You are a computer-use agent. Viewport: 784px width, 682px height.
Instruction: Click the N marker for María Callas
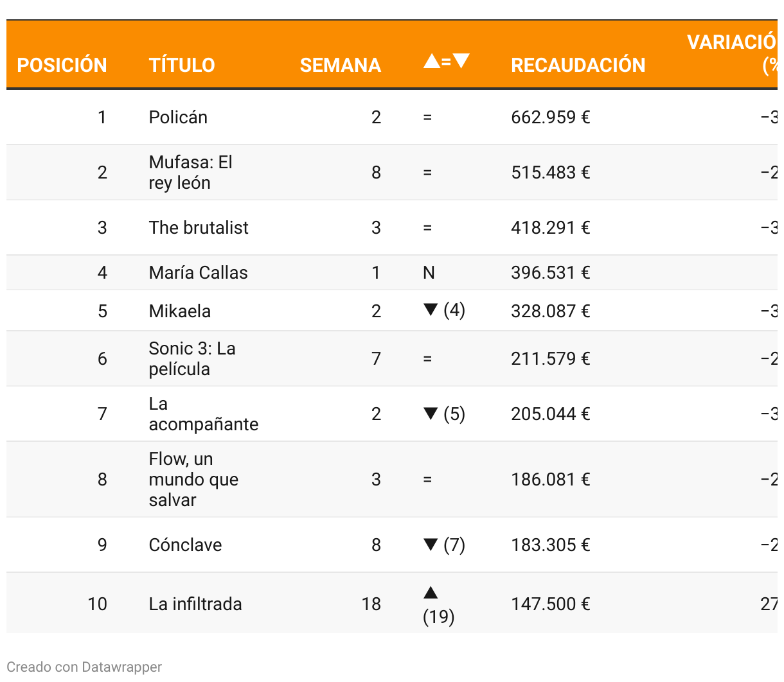click(x=429, y=273)
